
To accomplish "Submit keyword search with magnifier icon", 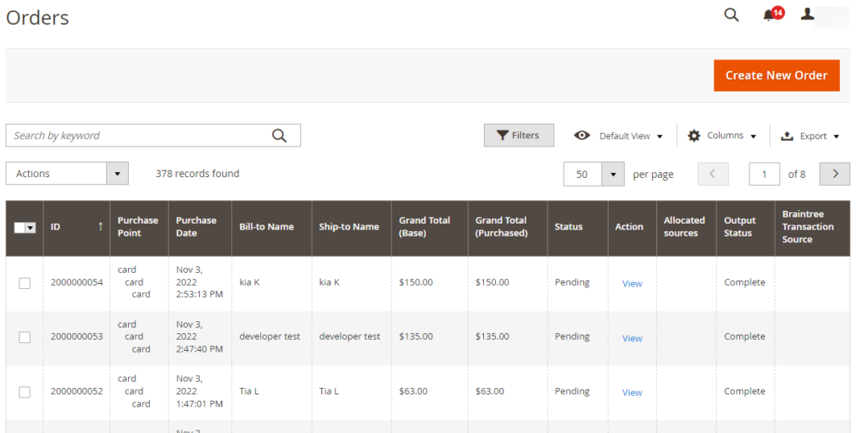I will coord(279,136).
